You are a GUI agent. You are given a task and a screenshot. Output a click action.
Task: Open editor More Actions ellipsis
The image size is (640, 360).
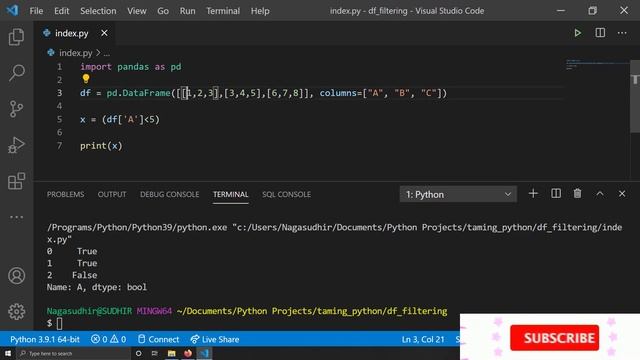622,33
